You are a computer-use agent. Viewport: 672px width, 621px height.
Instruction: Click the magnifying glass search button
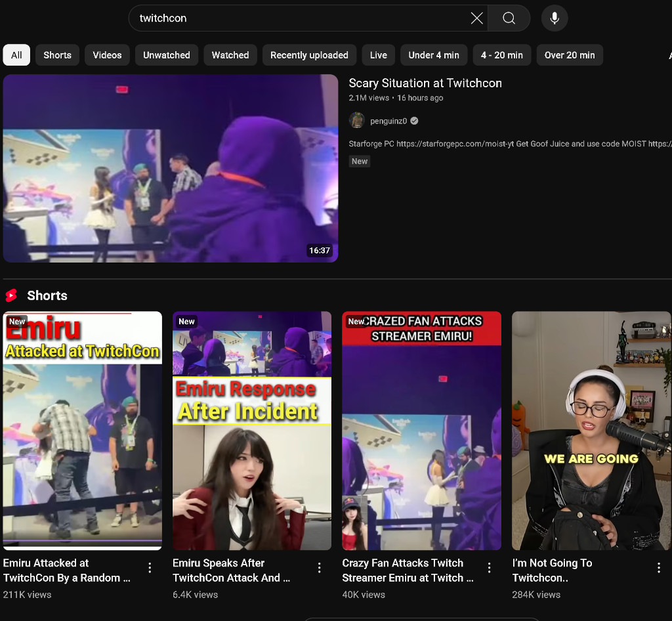coord(509,18)
